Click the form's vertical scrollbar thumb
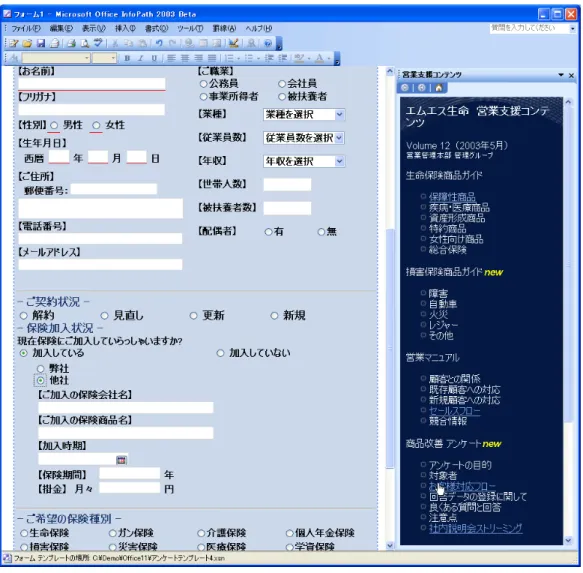This screenshot has width=583, height=573. click(390, 348)
